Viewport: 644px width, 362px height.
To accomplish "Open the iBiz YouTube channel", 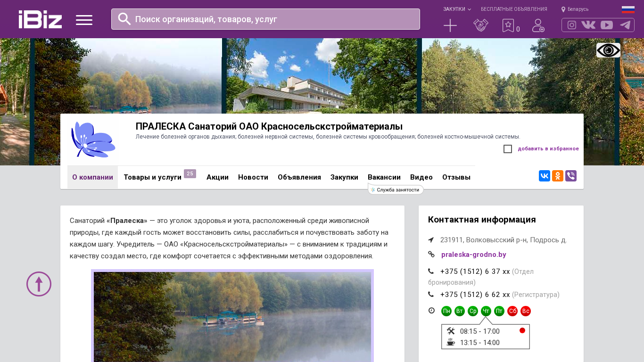I will click(x=607, y=25).
